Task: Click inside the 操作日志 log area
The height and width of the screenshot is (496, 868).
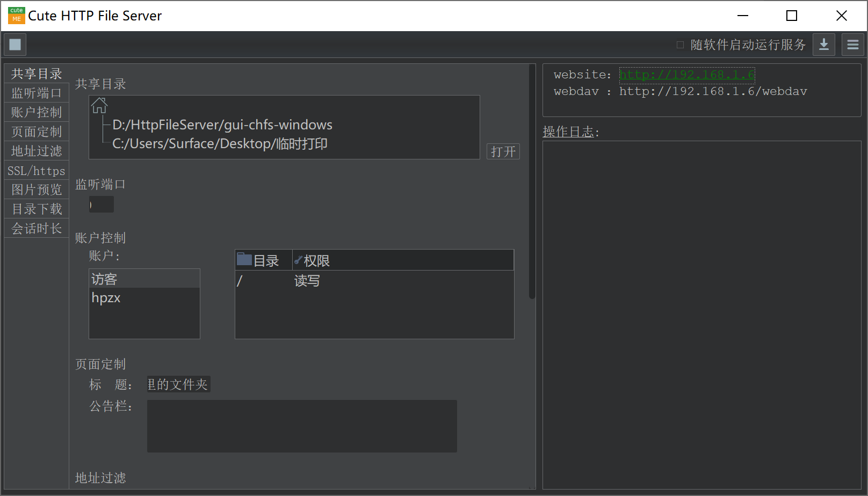Action: click(702, 315)
